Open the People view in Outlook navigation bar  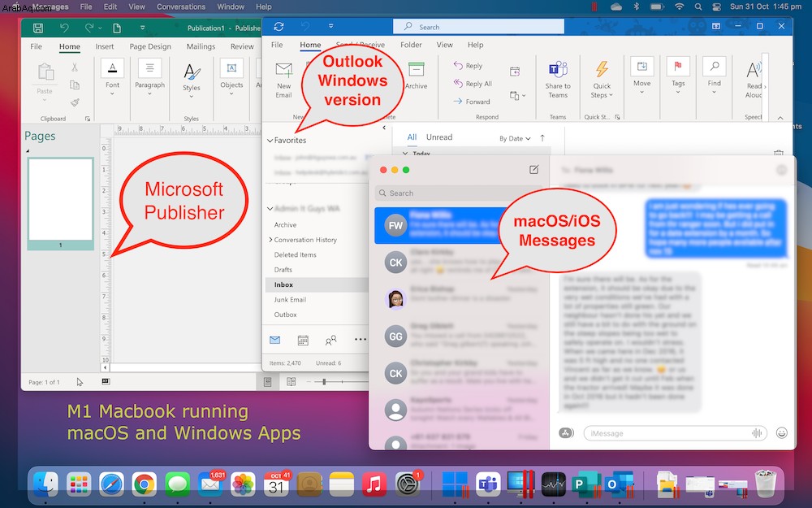tap(331, 340)
